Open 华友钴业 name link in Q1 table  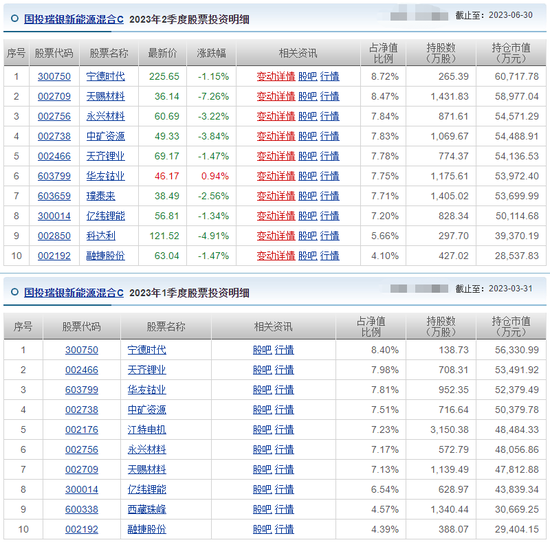pyautogui.click(x=147, y=390)
